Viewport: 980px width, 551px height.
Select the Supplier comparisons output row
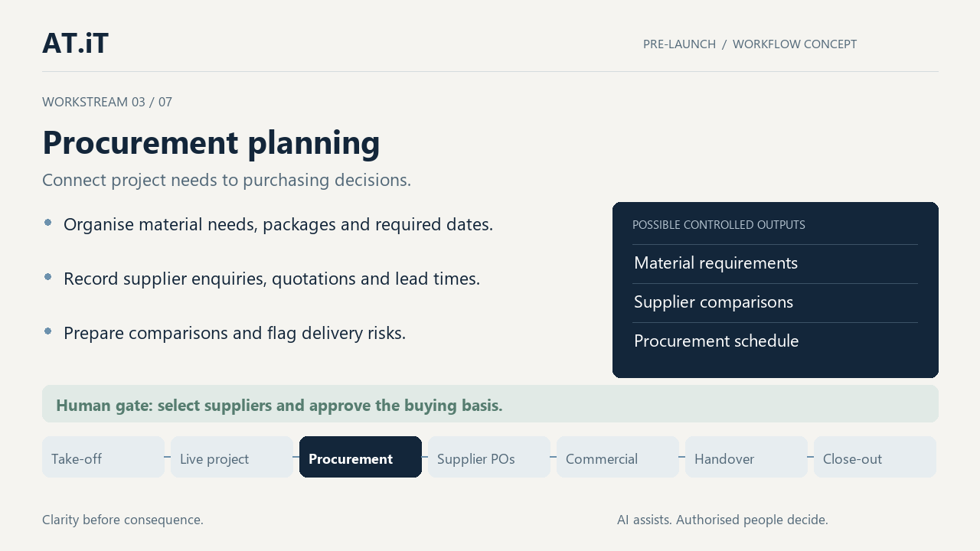tap(775, 302)
